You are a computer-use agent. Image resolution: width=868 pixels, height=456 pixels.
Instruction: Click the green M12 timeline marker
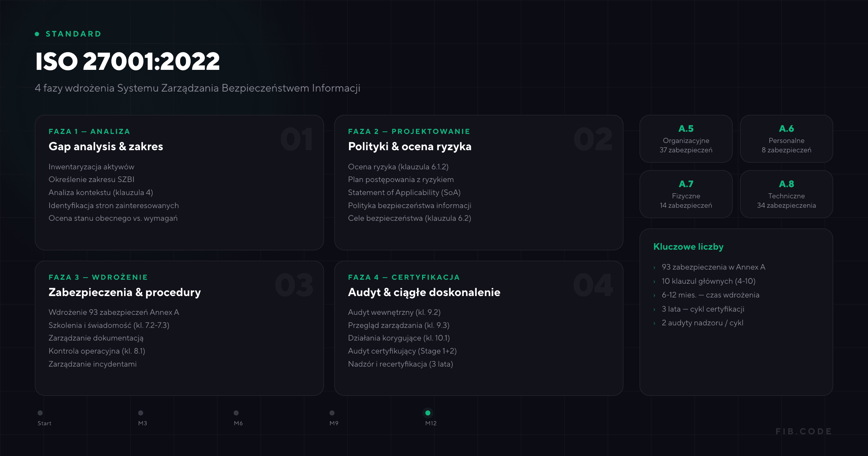click(428, 413)
